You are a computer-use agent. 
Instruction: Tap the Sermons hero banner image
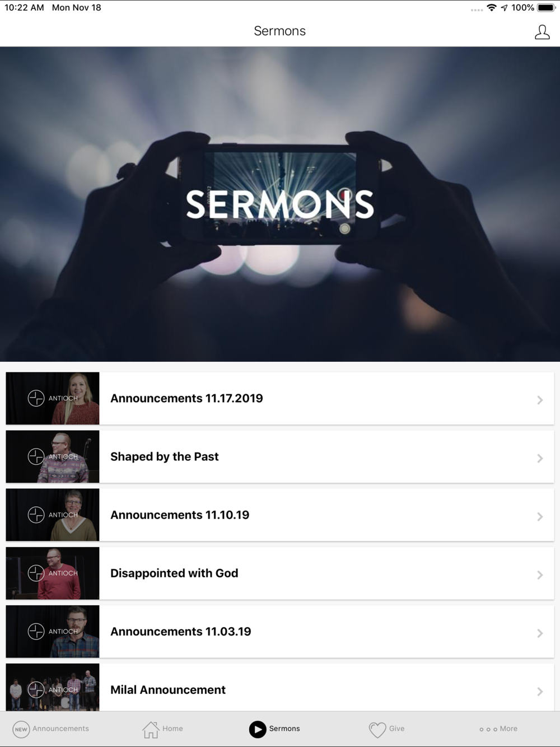click(x=280, y=204)
